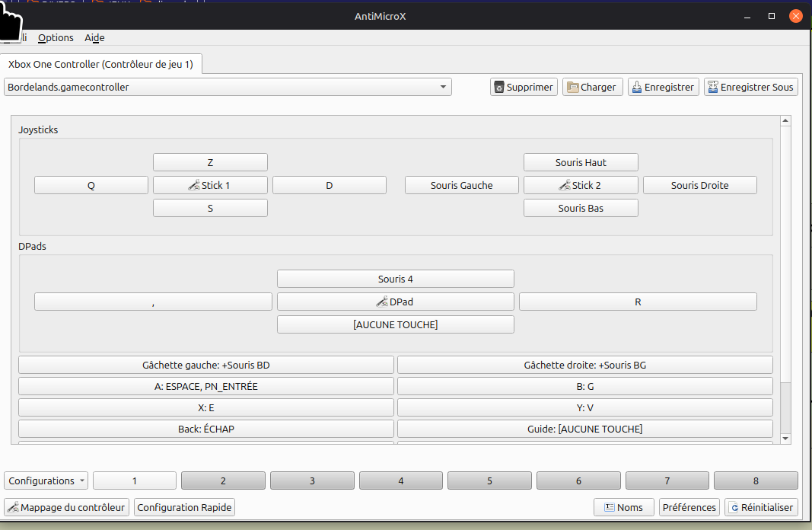Select the Xbox One Controller tab
Viewport: 812px width, 530px height.
point(100,65)
